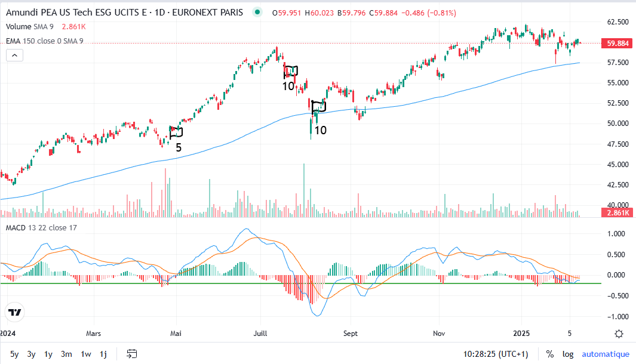Image resolution: width=636 pixels, height=364 pixels.
Task: Click the open value O59.951
Action: click(x=287, y=13)
